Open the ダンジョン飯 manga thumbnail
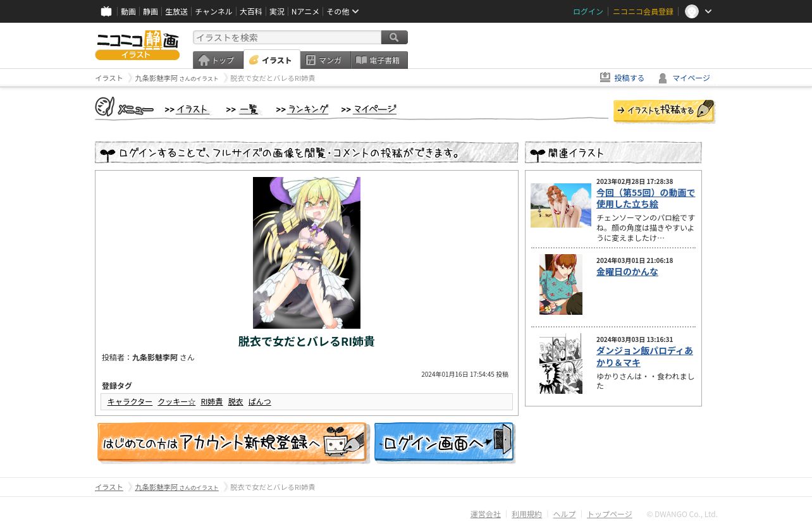The image size is (812, 531). tap(561, 363)
